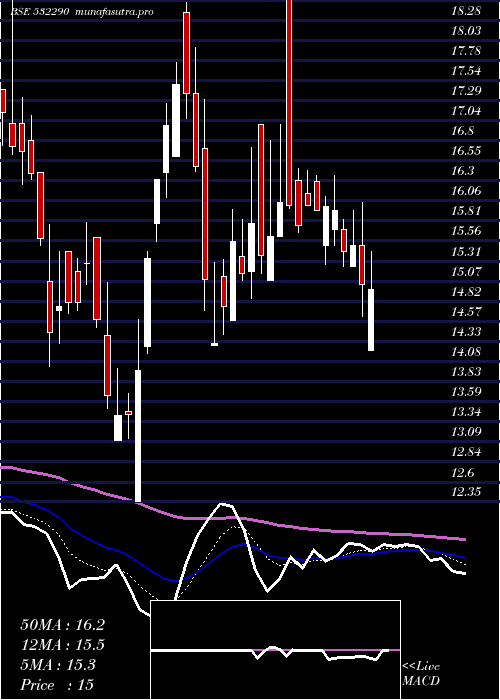This screenshot has height=700, width=500.
Task: Select the 15.81 price axis label
Action: [466, 211]
